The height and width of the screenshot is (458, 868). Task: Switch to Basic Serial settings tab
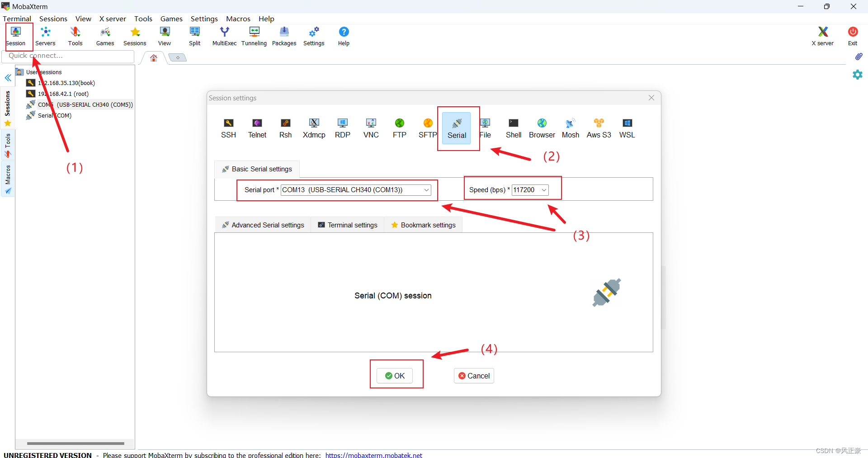tap(257, 169)
